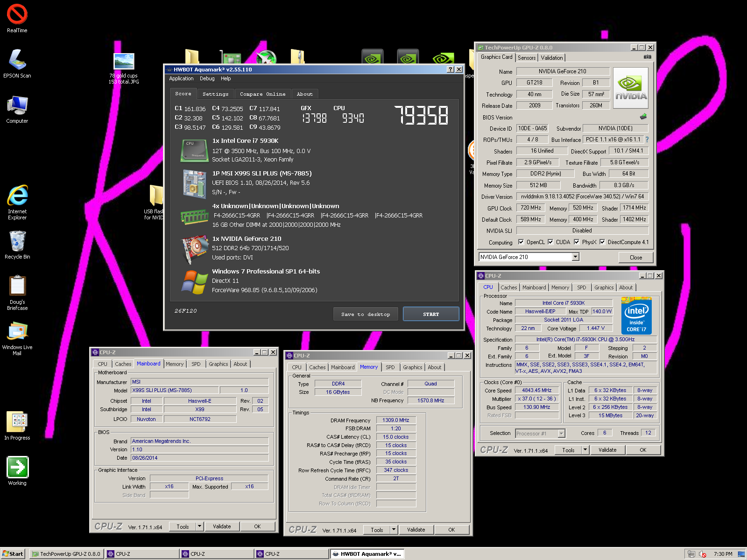Open the USB flash for NVIDIA folder
This screenshot has width=747, height=560.
154,202
